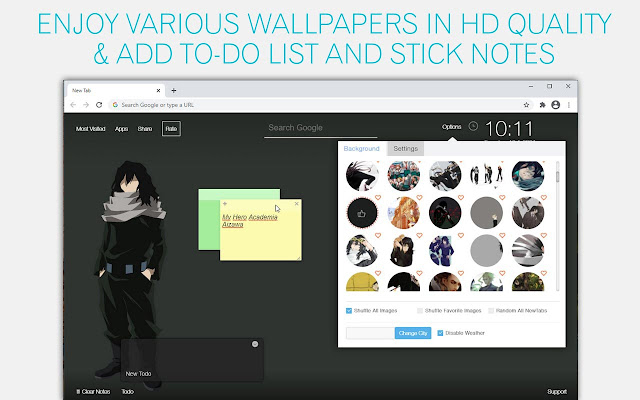The image size is (640, 400).
Task: Open Chrome's three-dot menu
Action: pos(569,105)
